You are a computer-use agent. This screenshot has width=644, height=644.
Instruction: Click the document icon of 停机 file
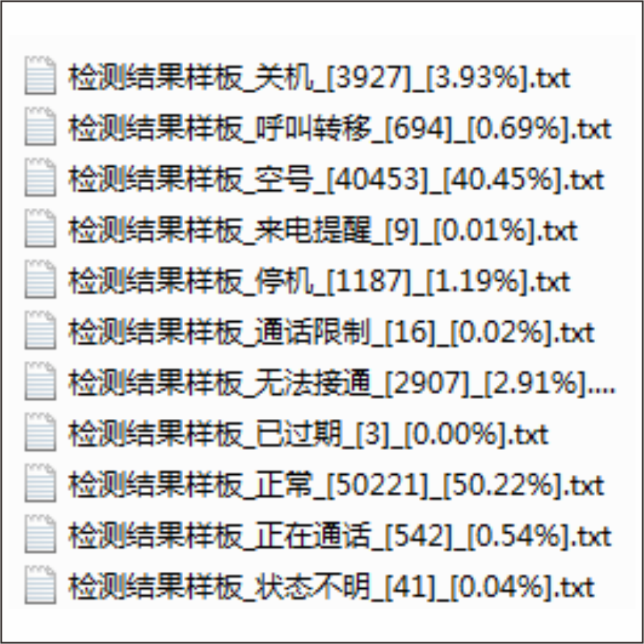click(40, 279)
